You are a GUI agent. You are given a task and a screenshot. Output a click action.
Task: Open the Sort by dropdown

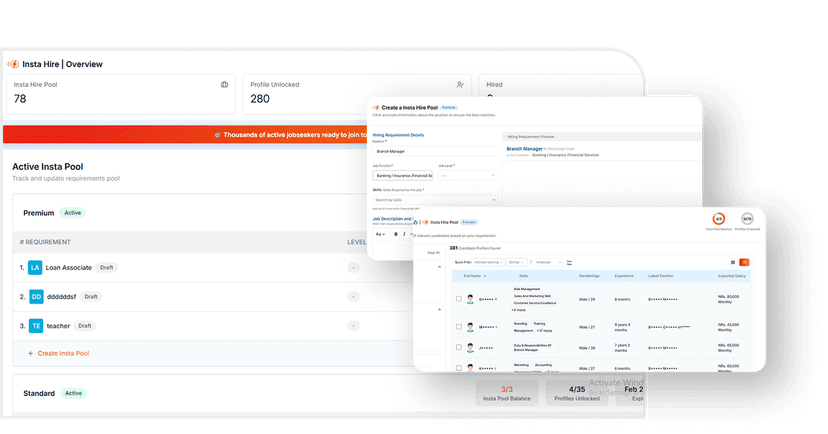tap(516, 262)
